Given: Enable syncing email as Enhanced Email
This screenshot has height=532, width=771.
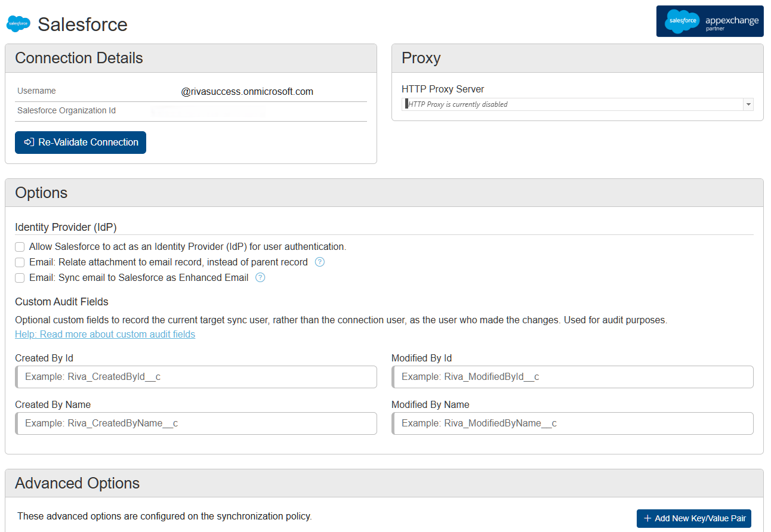Looking at the screenshot, I should click(x=19, y=277).
